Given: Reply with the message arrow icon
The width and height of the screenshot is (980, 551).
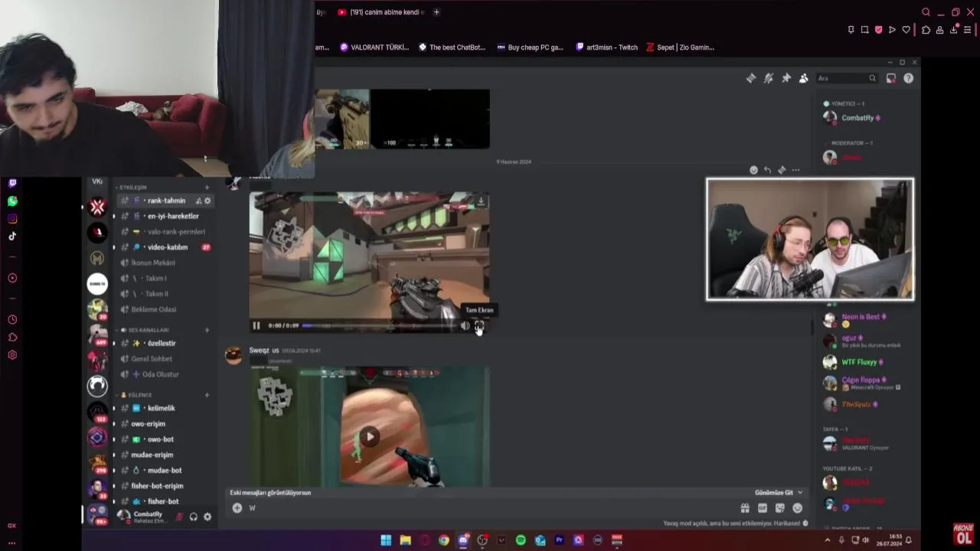Looking at the screenshot, I should (767, 170).
